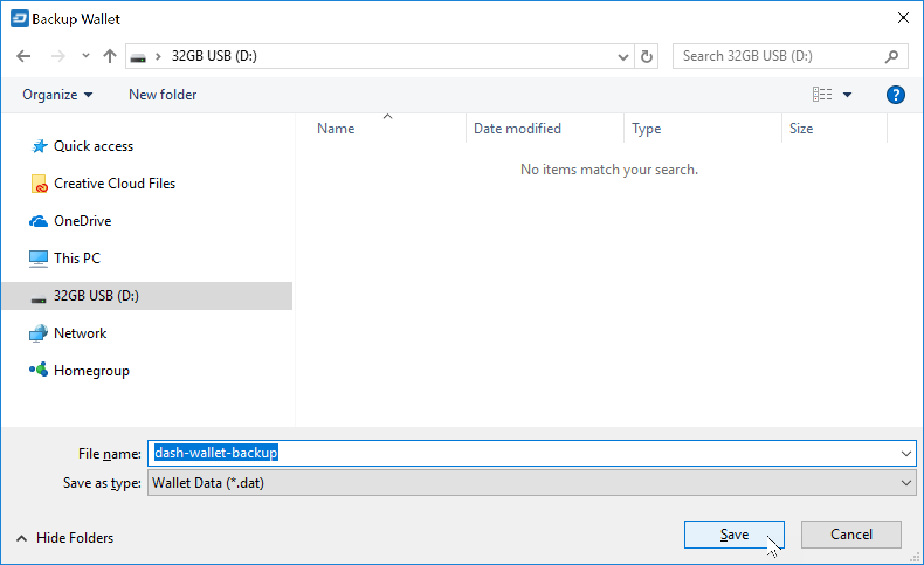Screen dimensions: 924x565
Task: Select 32GB USB (D:) in sidebar
Action: [x=147, y=296]
